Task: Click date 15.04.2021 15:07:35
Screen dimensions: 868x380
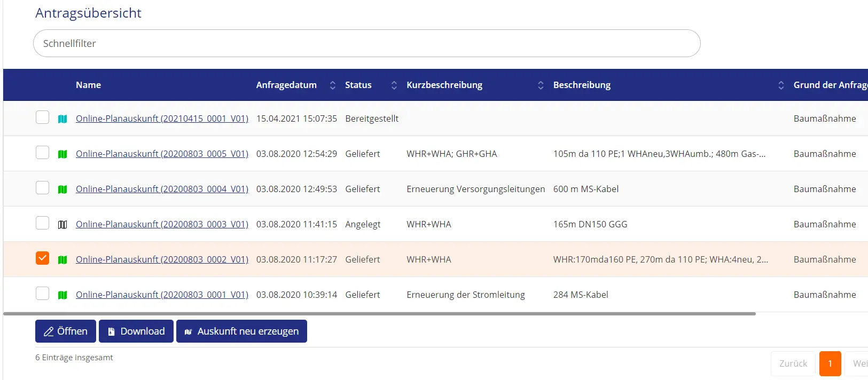Action: [296, 118]
